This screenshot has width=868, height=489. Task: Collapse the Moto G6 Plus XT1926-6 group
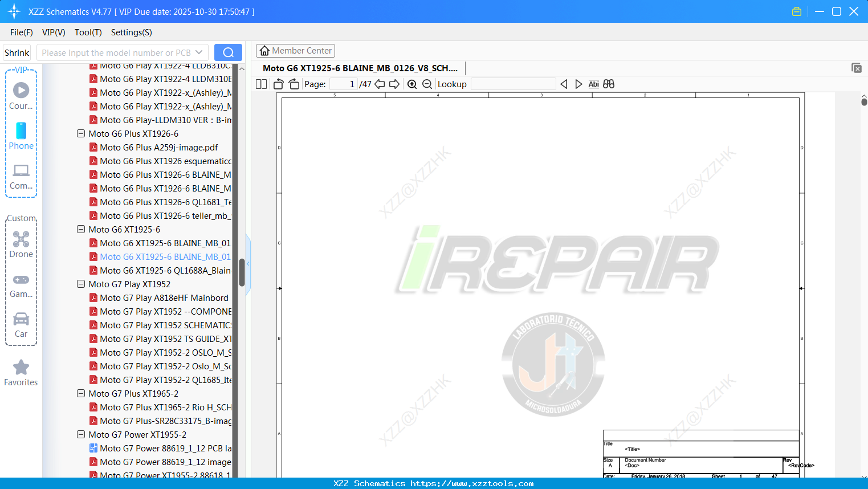(x=81, y=134)
